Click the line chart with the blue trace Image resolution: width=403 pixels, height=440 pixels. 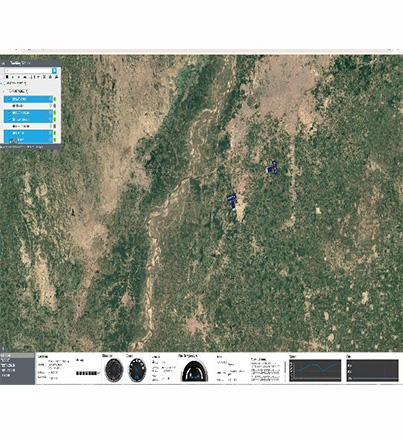tap(315, 370)
